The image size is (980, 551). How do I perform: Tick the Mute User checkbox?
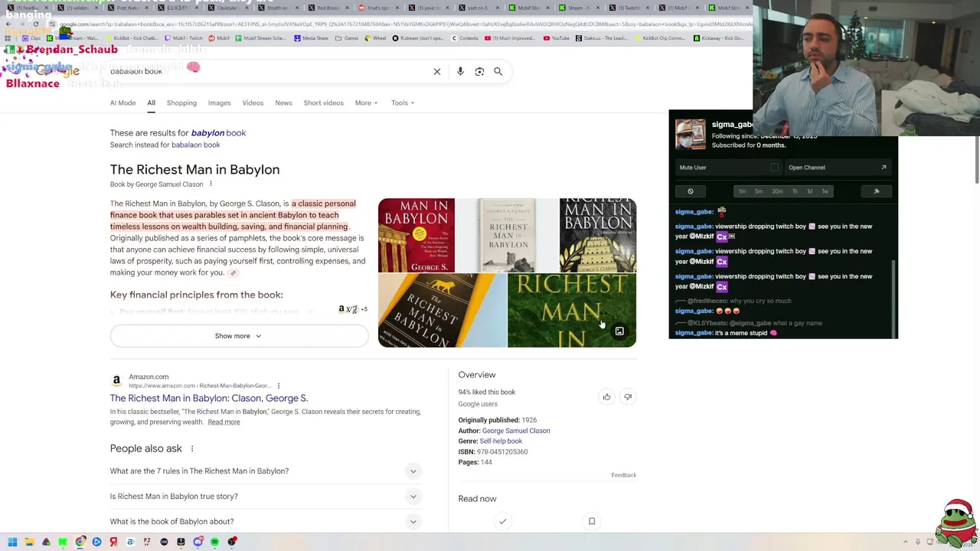click(x=774, y=168)
